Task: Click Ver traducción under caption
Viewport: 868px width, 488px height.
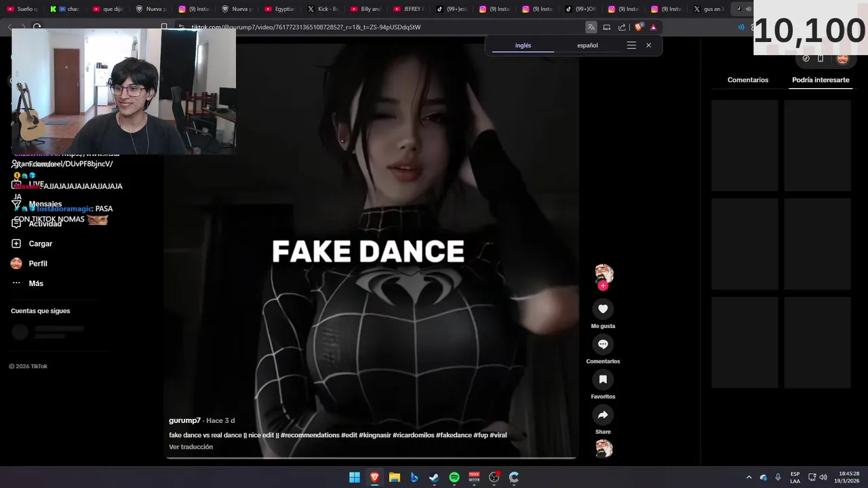Action: pos(191,447)
